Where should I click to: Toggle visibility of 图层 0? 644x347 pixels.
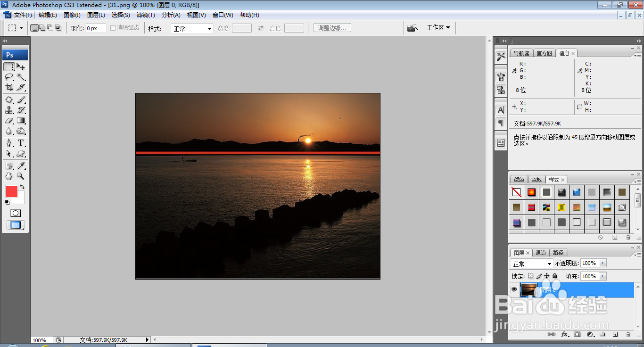coord(514,289)
